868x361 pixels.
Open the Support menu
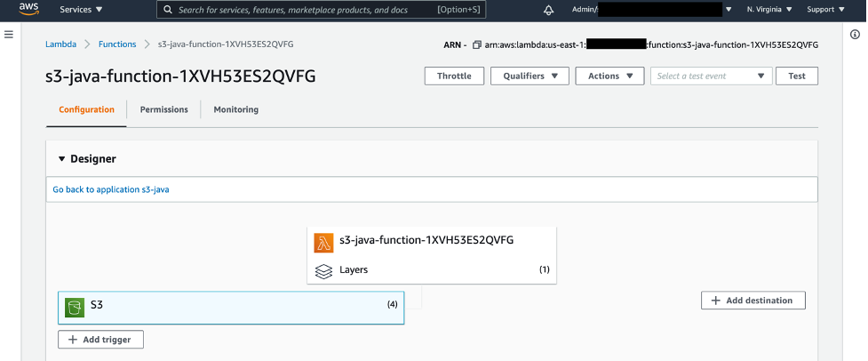pyautogui.click(x=825, y=10)
